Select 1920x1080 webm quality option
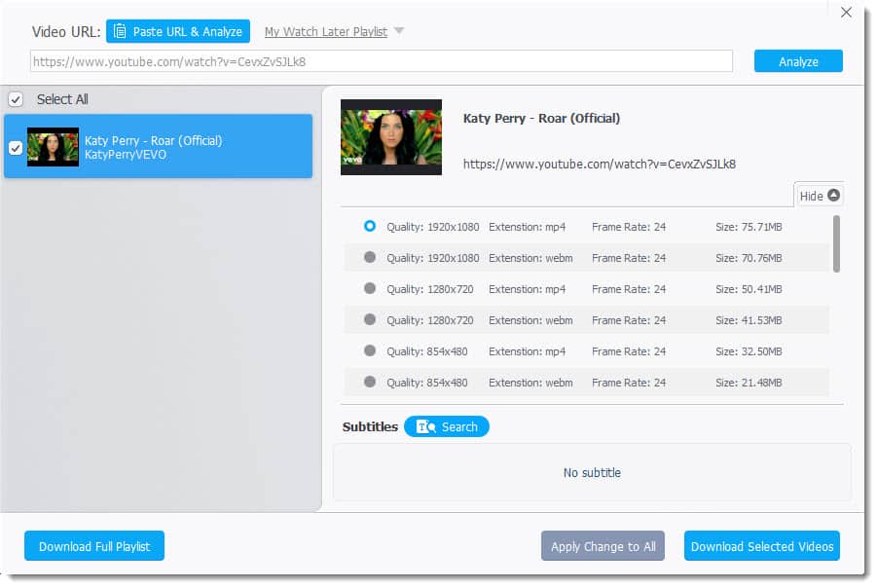 (370, 258)
